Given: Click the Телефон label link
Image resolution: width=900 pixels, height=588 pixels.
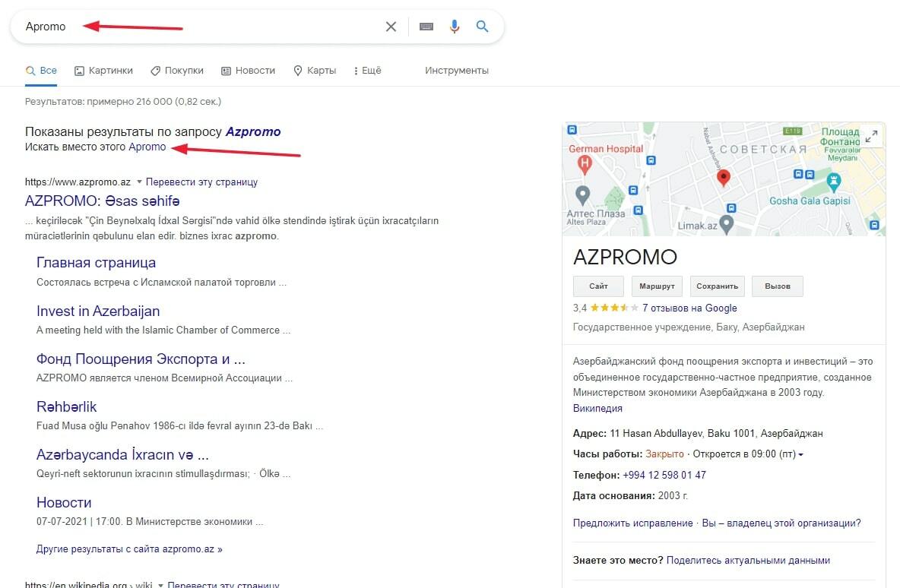Looking at the screenshot, I should 596,475.
